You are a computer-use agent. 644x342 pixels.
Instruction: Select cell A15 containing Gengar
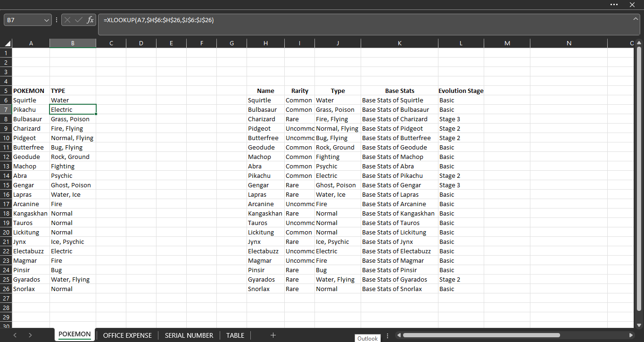click(31, 185)
